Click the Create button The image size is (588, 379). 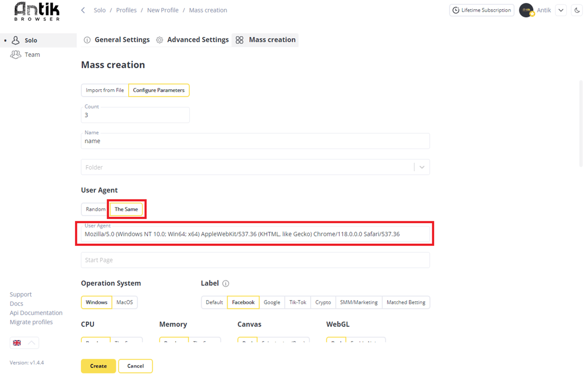pyautogui.click(x=98, y=366)
